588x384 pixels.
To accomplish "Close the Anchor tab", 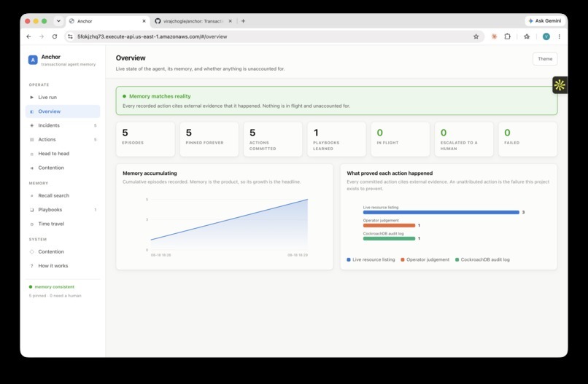I will 144,21.
